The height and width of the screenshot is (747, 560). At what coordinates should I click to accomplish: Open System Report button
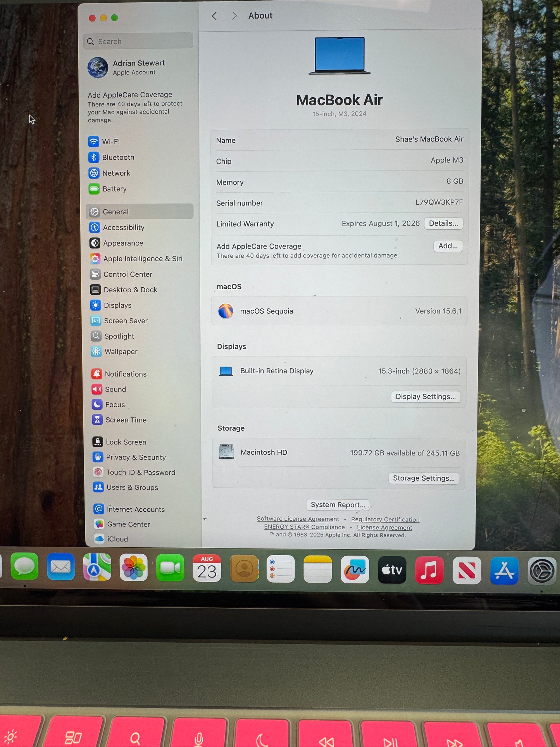click(338, 505)
